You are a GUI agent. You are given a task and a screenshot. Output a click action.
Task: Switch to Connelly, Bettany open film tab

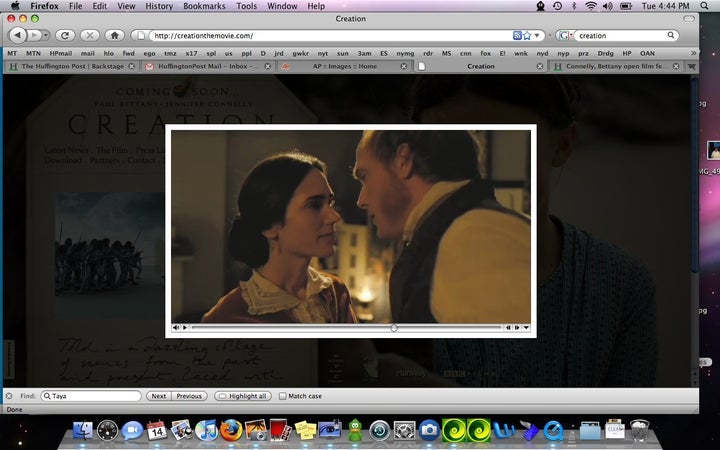pyautogui.click(x=616, y=67)
